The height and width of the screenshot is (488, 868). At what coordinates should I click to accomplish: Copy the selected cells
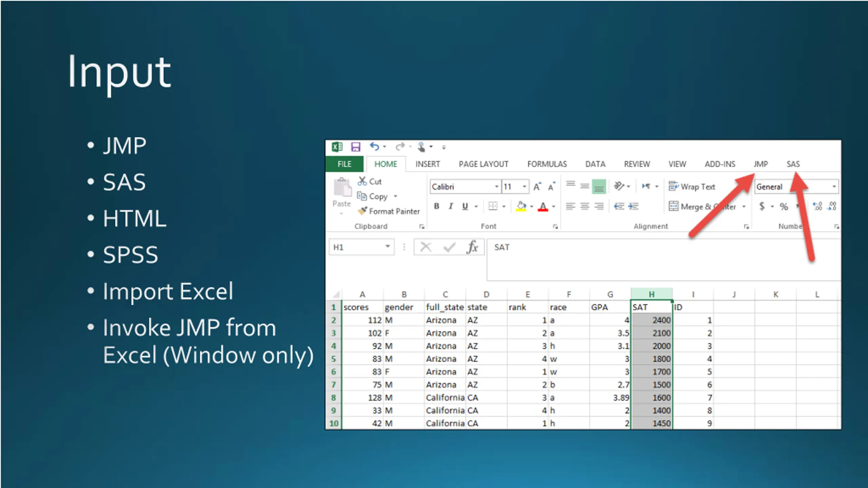point(372,197)
